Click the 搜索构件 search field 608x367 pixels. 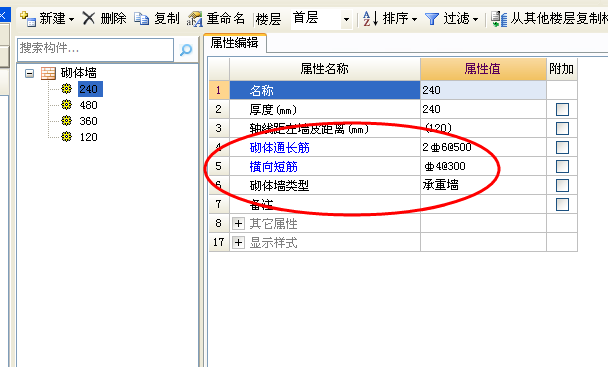tap(95, 49)
